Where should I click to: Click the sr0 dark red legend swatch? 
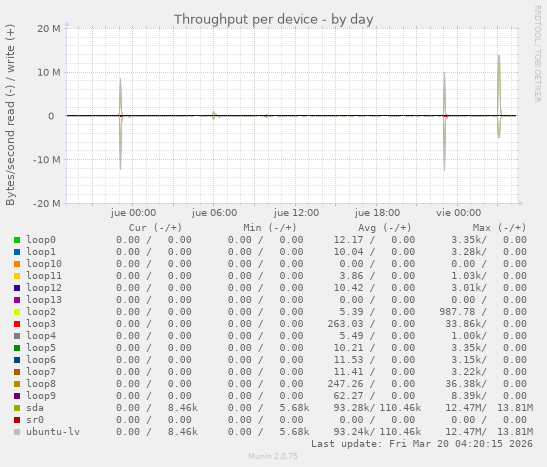coord(17,420)
